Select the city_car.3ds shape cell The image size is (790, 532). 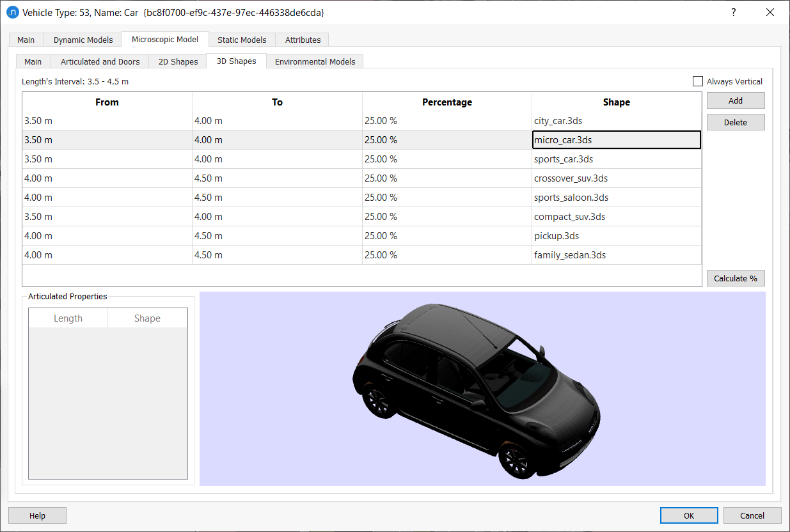pos(616,121)
